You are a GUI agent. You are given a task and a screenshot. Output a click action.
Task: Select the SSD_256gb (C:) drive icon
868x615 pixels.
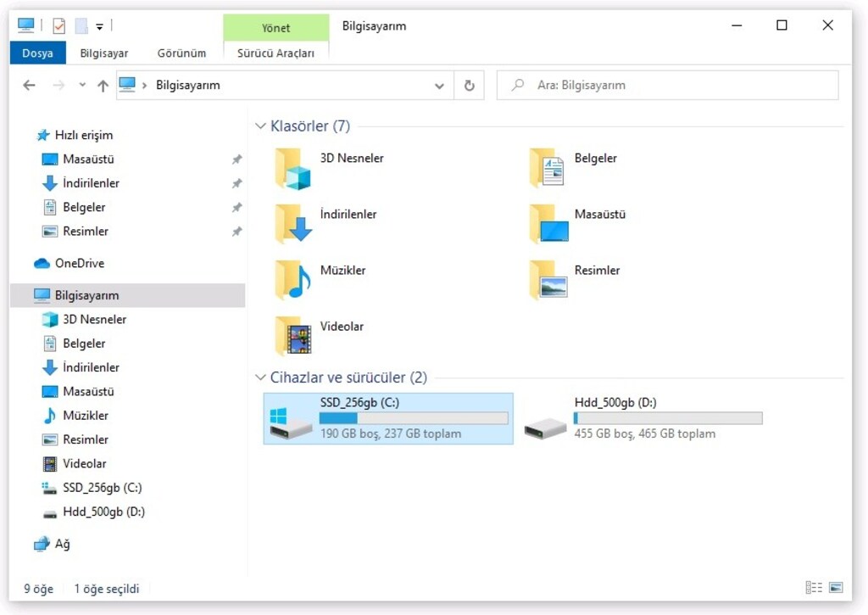coord(291,422)
